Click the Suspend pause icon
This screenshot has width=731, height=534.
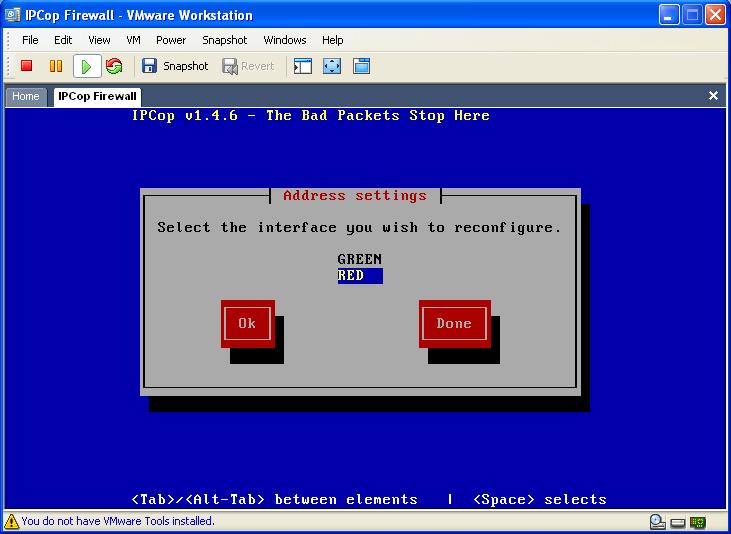pyautogui.click(x=56, y=66)
